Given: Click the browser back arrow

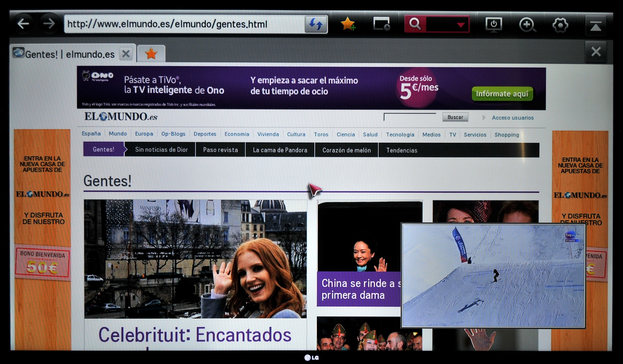Looking at the screenshot, I should click(23, 24).
